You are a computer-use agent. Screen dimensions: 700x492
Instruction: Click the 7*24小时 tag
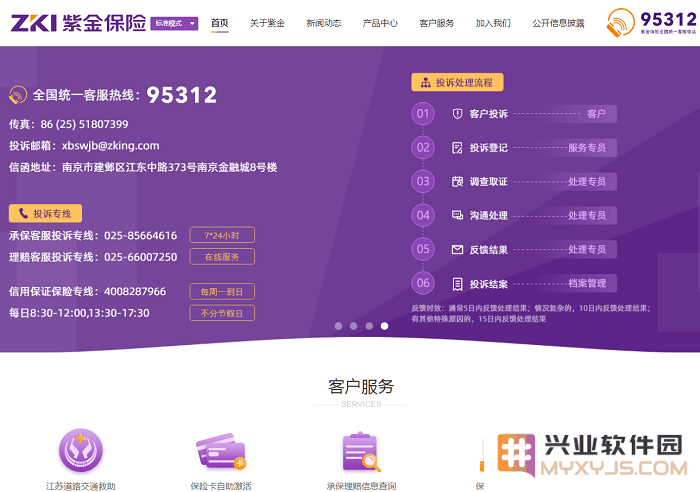(222, 235)
